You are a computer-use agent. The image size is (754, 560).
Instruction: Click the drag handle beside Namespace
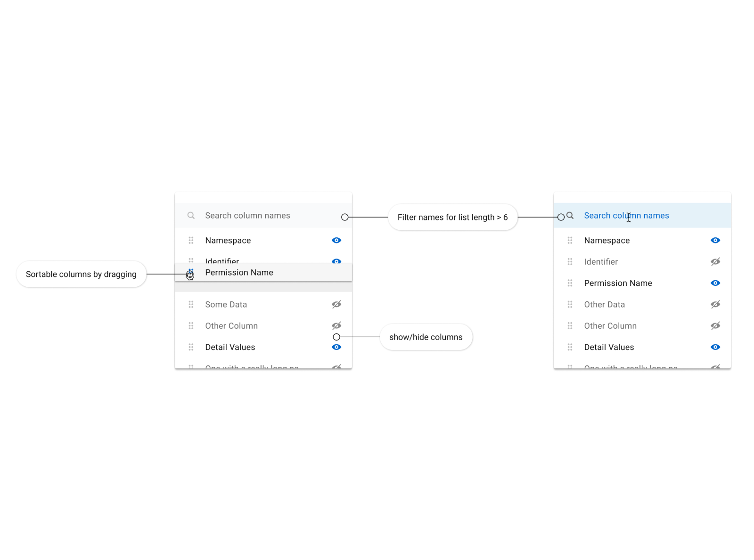191,240
